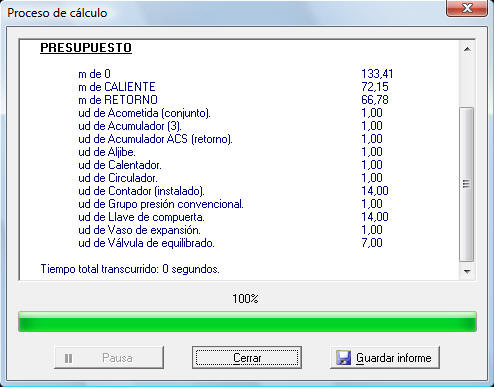Click 'ud de Acumulador ACS (retorno).' line
The image size is (494, 387).
(155, 139)
